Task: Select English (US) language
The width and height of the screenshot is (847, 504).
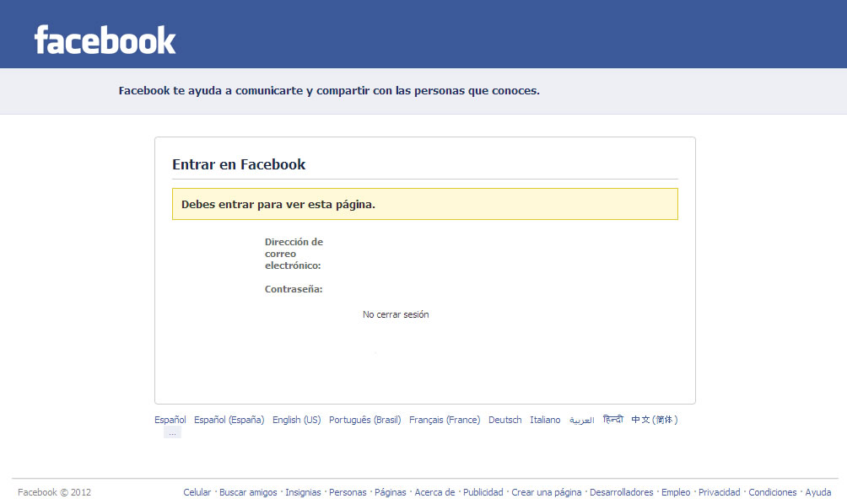Action: pos(297,420)
